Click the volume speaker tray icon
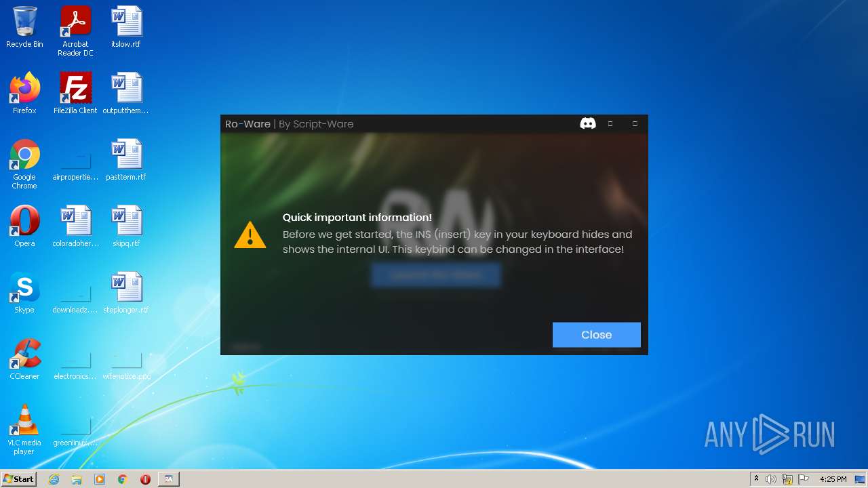 coord(771,479)
